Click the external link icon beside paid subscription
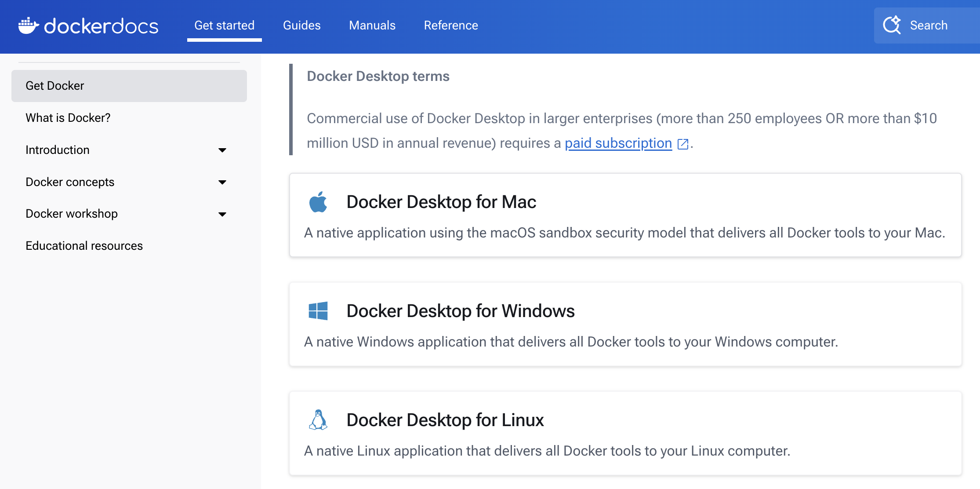Viewport: 980px width, 489px height. (x=682, y=144)
